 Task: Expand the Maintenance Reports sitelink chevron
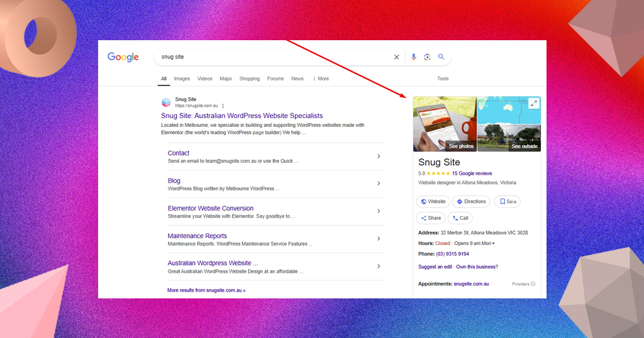coord(379,239)
